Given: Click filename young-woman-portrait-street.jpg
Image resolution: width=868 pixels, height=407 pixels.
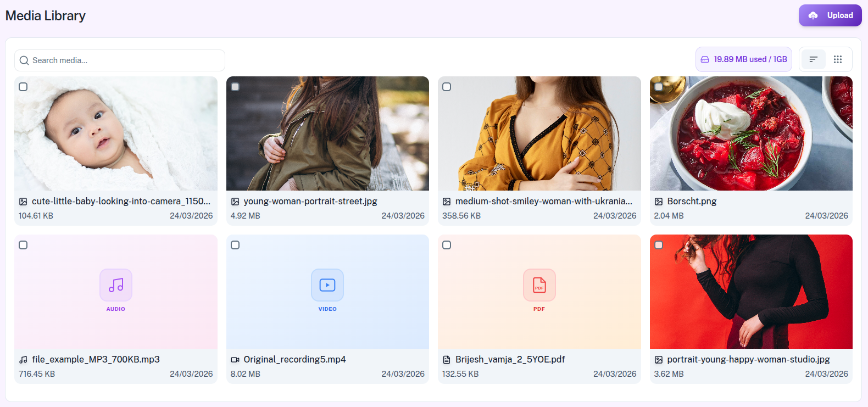Looking at the screenshot, I should click(310, 201).
